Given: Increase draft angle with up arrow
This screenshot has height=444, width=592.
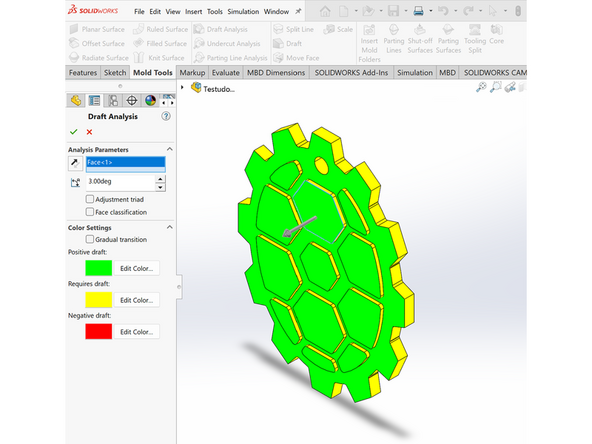Looking at the screenshot, I should point(160,179).
